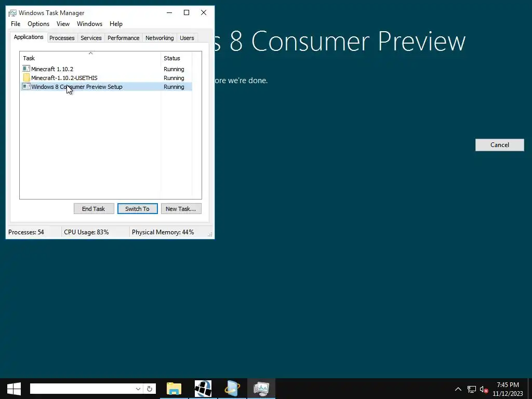Image resolution: width=532 pixels, height=399 pixels.
Task: Open the Help menu
Action: pos(116,24)
